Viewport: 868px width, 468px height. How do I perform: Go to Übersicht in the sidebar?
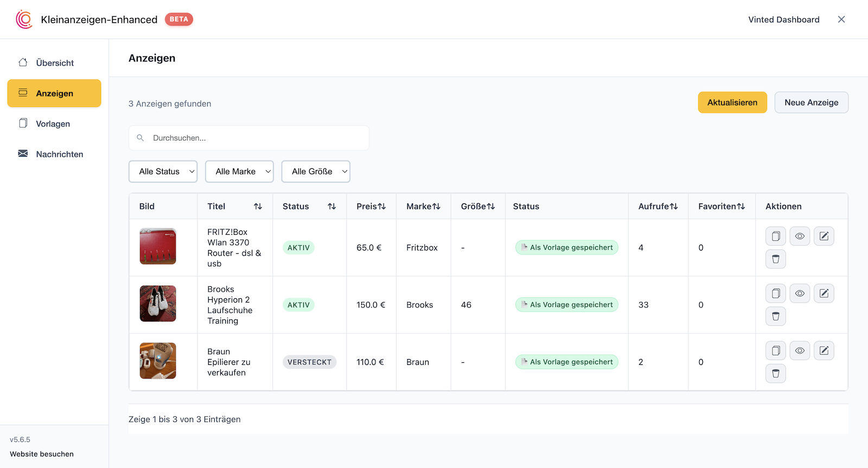54,63
